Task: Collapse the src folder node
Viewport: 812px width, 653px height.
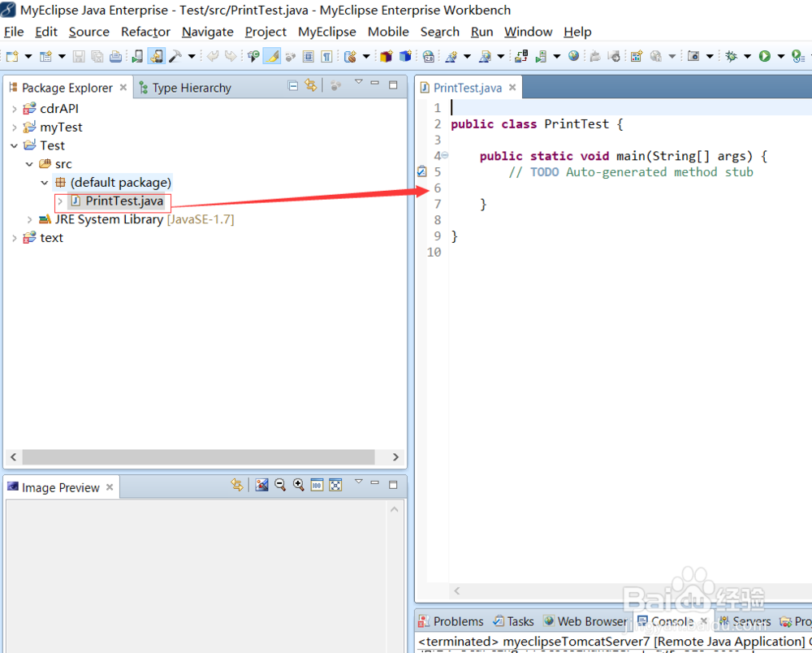Action: tap(29, 164)
